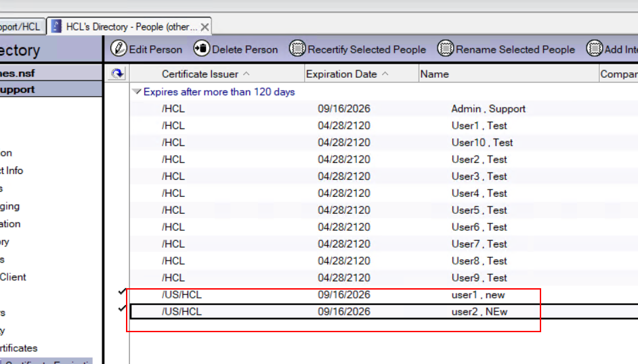Image resolution: width=638 pixels, height=364 pixels.
Task: Click the view refresh arrow icon
Action: click(117, 74)
